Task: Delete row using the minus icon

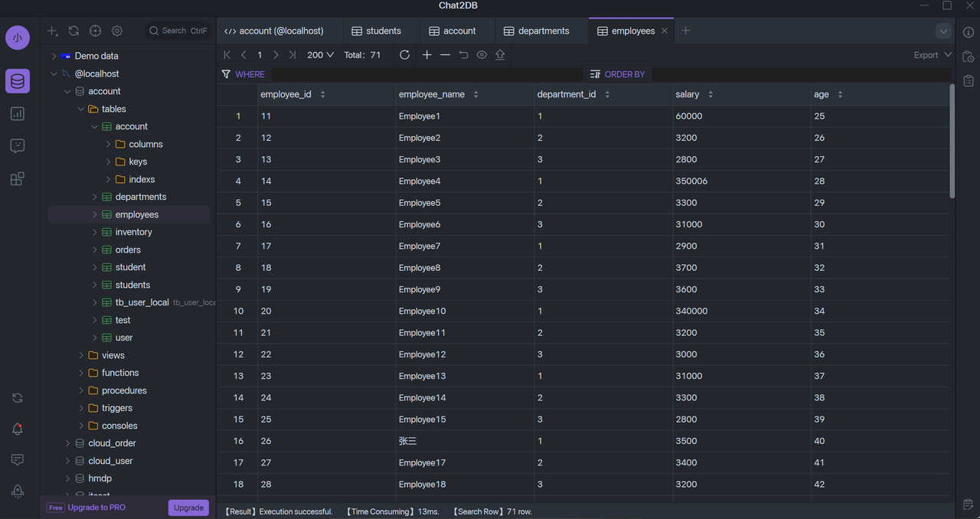Action: [446, 55]
